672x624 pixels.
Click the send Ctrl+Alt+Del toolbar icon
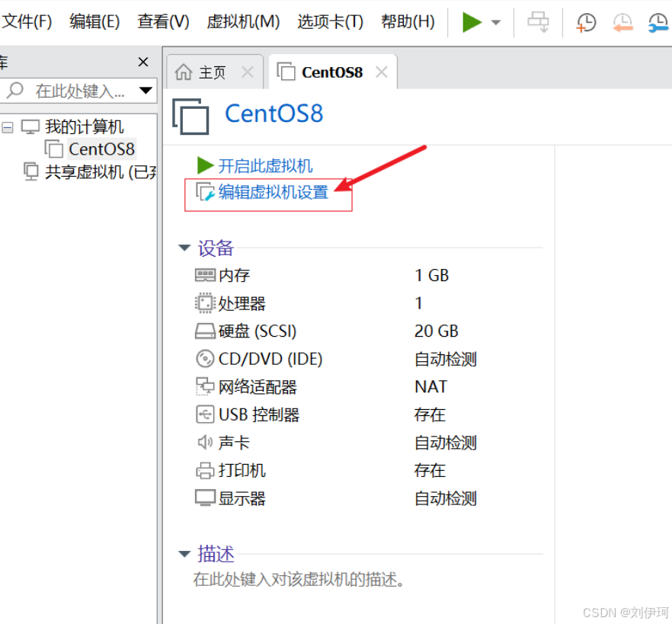(x=538, y=22)
